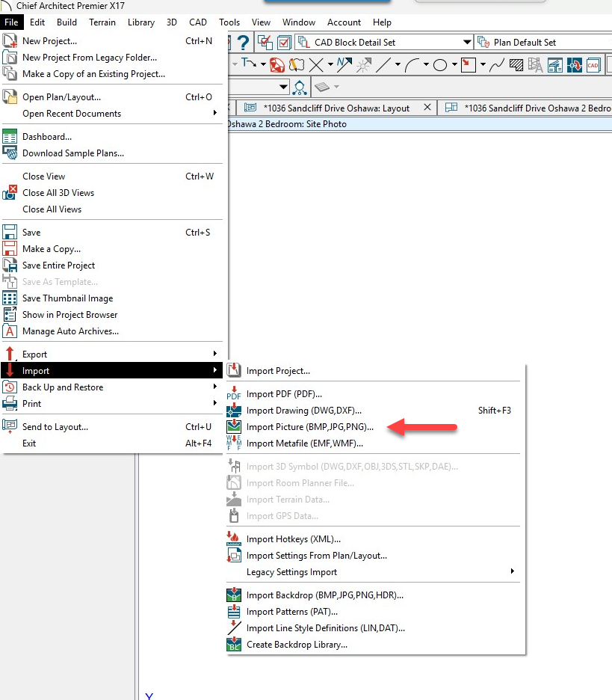Select the Circle tool
This screenshot has height=700, width=612.
[x=440, y=65]
